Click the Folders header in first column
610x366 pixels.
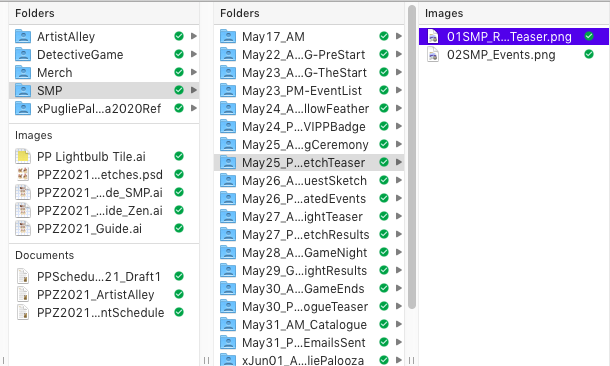(x=35, y=13)
